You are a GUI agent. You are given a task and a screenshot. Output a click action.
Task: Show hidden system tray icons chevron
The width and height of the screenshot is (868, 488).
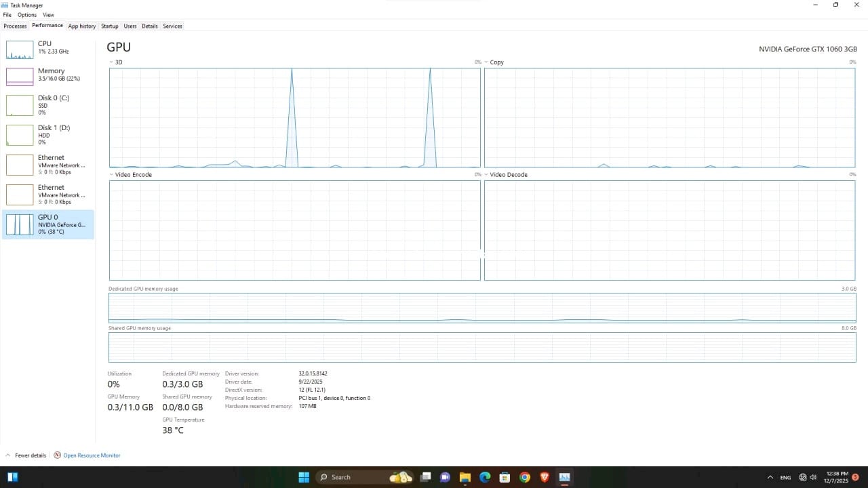coord(770,477)
